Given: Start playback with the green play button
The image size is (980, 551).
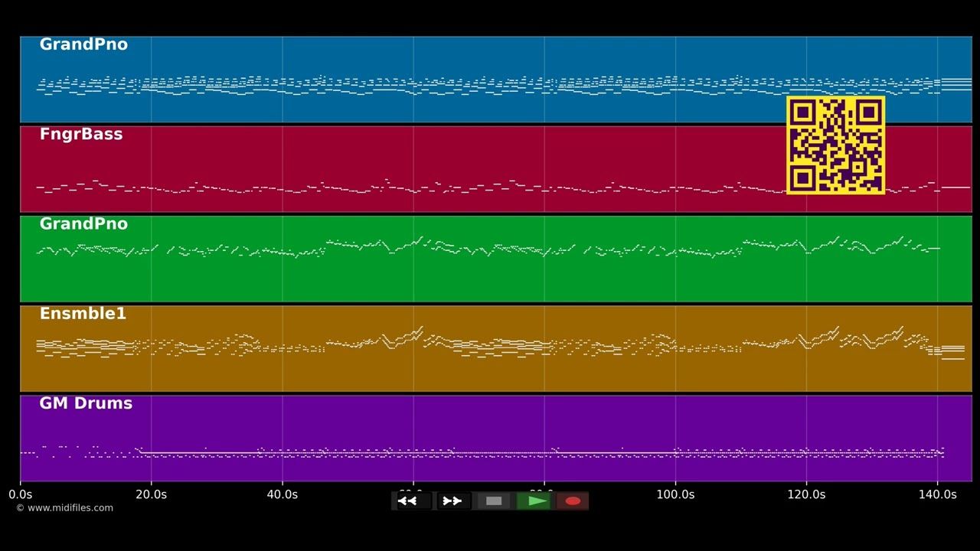Looking at the screenshot, I should [534, 501].
